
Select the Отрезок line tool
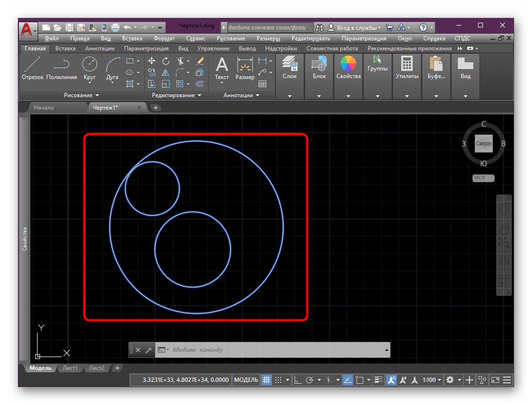32,69
